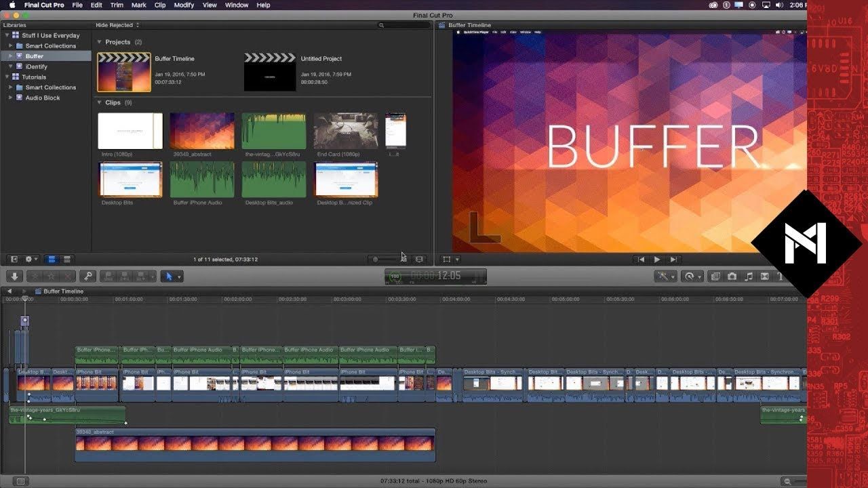This screenshot has width=868, height=488.
Task: Select the Untitled Project thumbnail
Action: click(x=269, y=73)
